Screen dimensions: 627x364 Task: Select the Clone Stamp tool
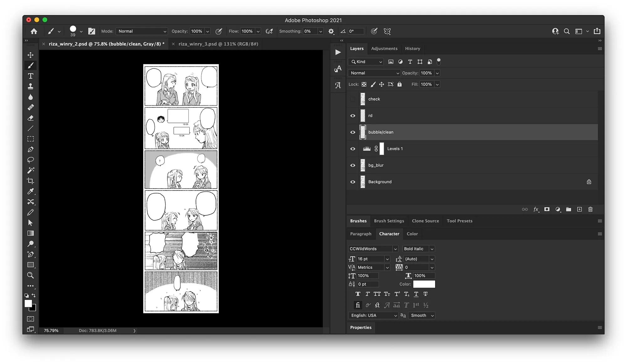pos(30,86)
